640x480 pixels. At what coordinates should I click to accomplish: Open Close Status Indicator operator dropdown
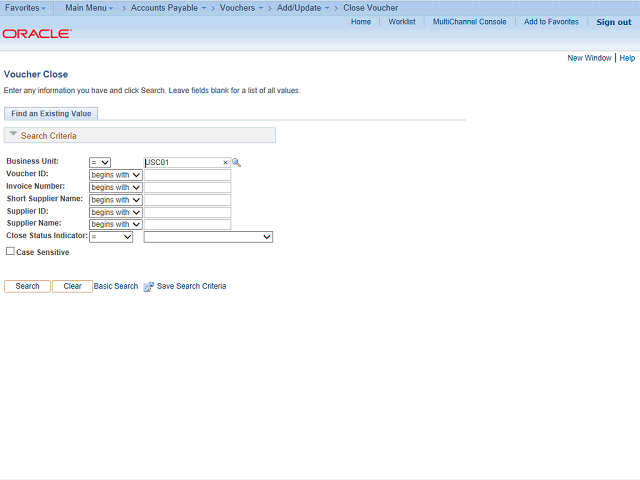(x=111, y=237)
